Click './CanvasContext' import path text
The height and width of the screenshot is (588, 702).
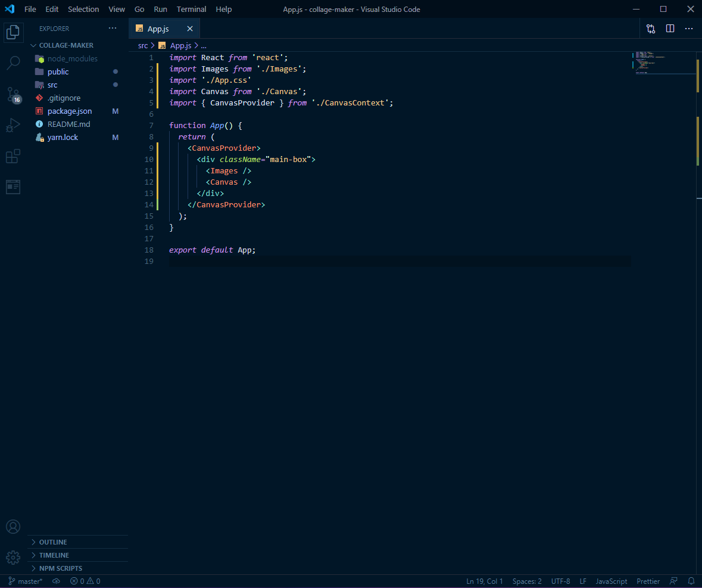coord(350,102)
